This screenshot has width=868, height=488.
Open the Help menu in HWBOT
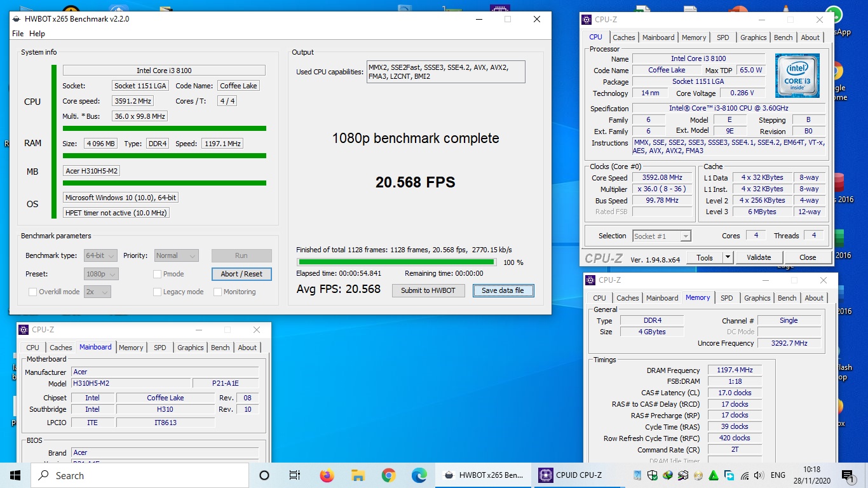(x=37, y=34)
